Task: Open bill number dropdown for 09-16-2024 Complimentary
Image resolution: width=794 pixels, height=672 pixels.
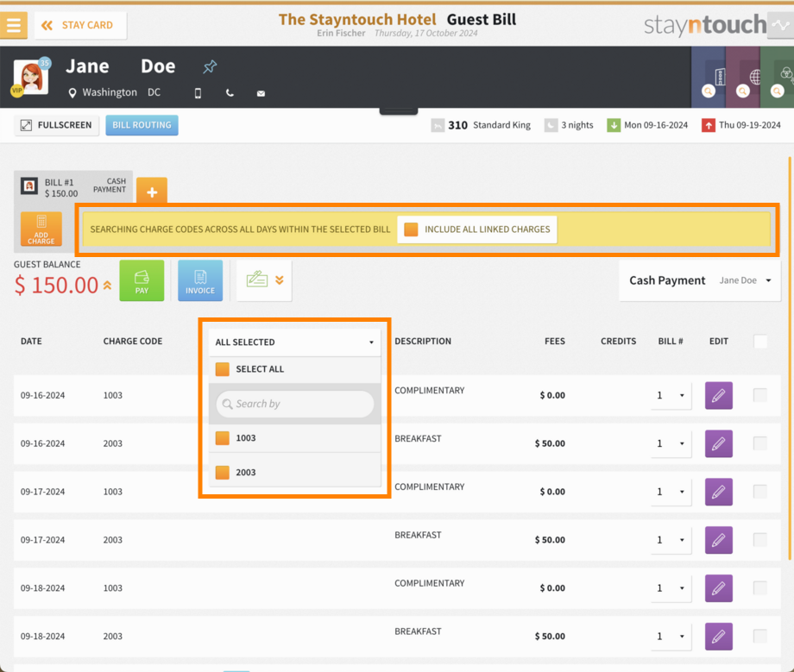Action: (671, 395)
